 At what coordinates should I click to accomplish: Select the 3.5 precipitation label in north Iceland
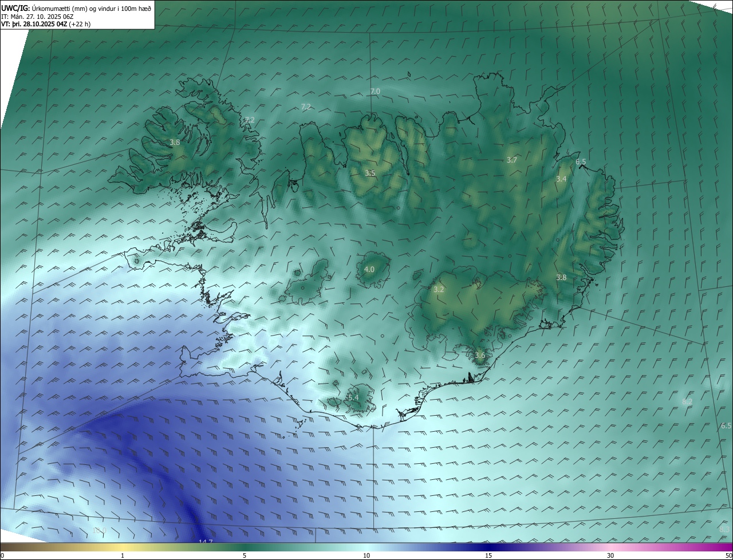370,173
